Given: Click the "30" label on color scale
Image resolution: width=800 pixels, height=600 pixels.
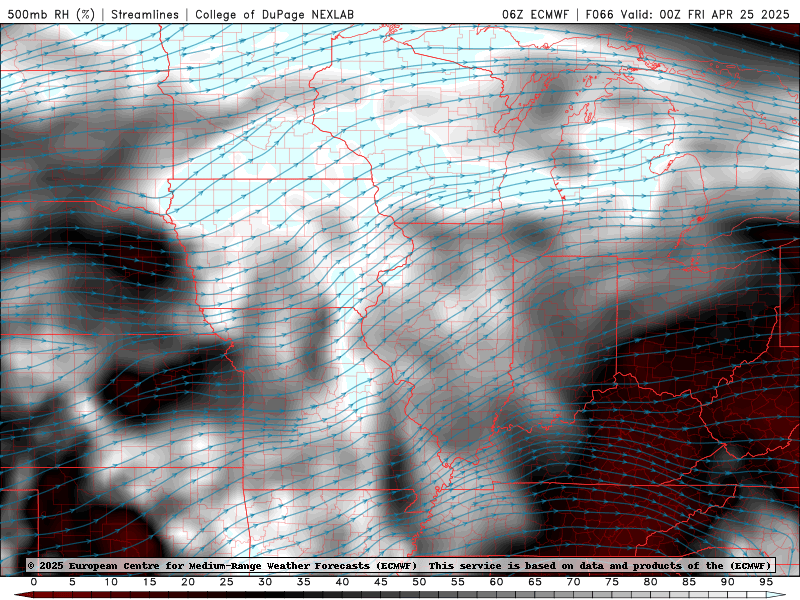Looking at the screenshot, I should click(x=265, y=582).
